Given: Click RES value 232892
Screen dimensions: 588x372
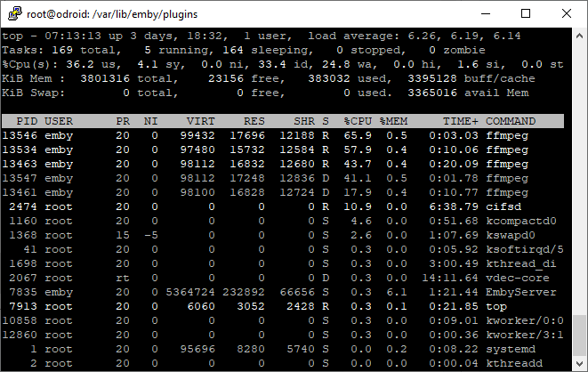Looking at the screenshot, I should tap(244, 292).
